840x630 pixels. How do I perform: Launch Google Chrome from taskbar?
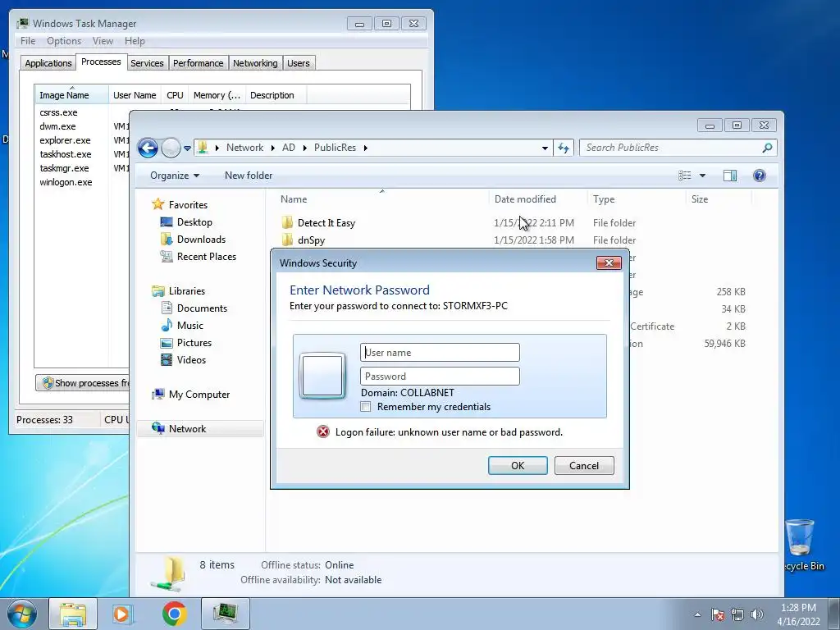pos(174,614)
